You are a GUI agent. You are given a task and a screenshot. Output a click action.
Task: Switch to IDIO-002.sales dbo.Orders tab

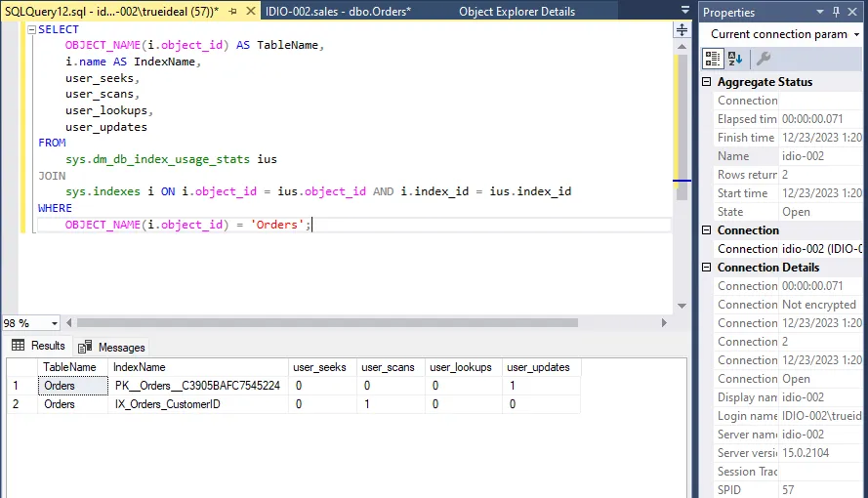(x=338, y=12)
